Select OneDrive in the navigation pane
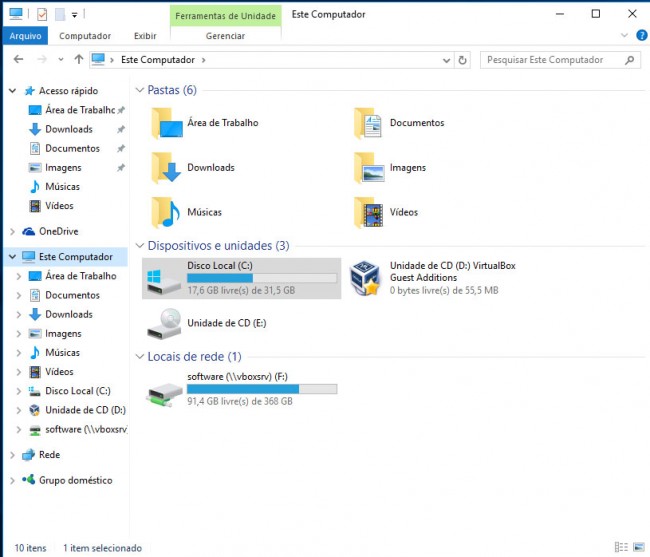This screenshot has height=557, width=650. [x=58, y=231]
